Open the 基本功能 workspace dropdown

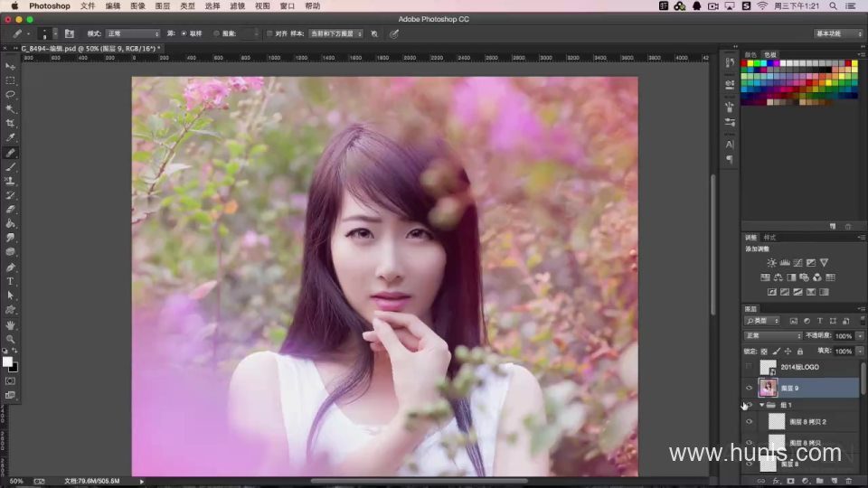839,33
